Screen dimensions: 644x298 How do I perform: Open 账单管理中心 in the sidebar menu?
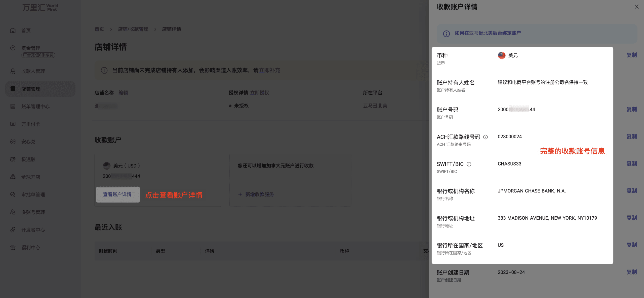coord(35,107)
